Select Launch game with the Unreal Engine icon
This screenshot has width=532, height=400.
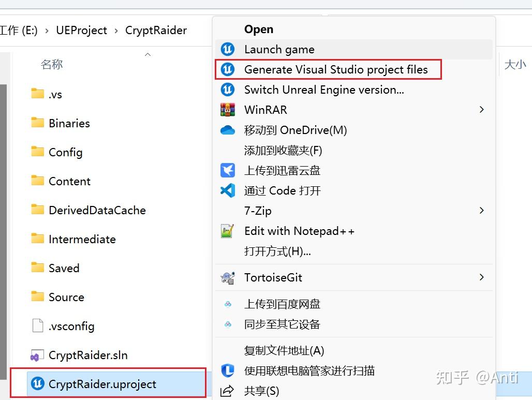(x=279, y=49)
